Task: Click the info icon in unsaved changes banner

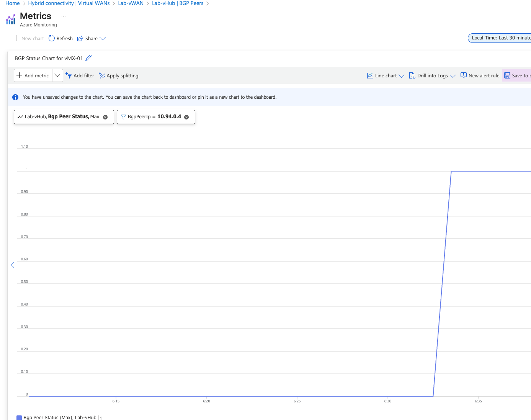Action: [15, 97]
